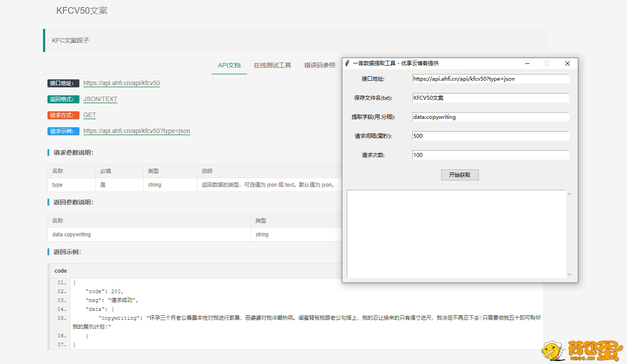Viewport: 627px width, 364px height.
Task: Open the 在线测试工具 tab
Action: pyautogui.click(x=272, y=65)
